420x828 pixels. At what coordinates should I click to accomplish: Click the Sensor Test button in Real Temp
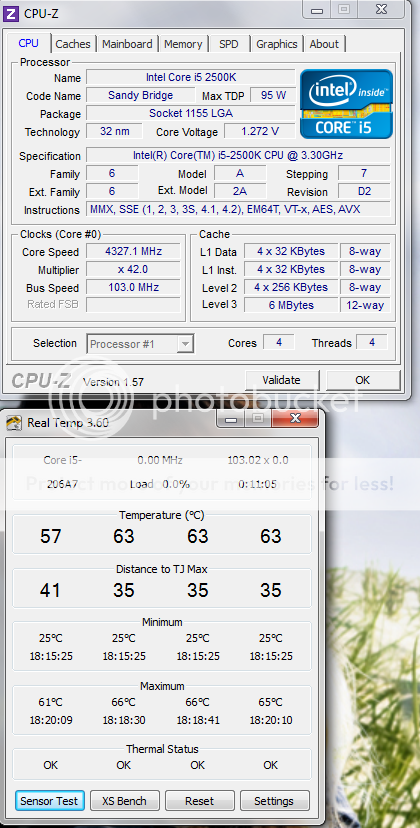(x=49, y=801)
